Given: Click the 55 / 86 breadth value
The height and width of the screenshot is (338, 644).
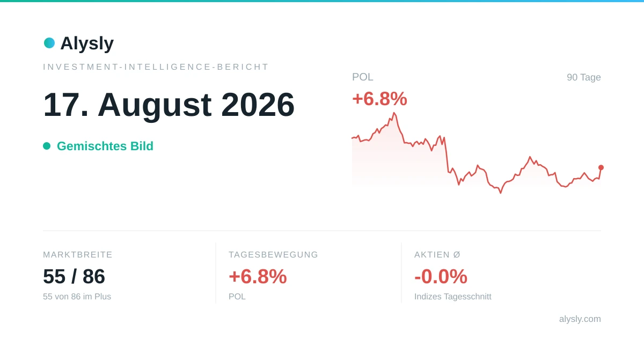Looking at the screenshot, I should click(x=74, y=277).
